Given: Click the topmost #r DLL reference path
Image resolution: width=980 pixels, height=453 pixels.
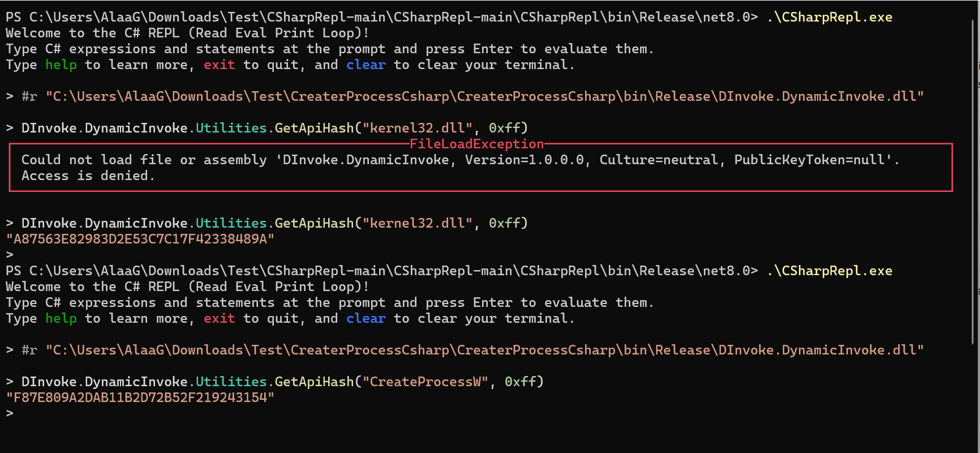Looking at the screenshot, I should (x=484, y=96).
